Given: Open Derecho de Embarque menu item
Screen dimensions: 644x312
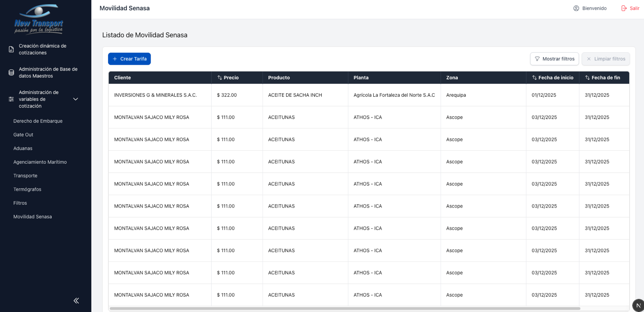Looking at the screenshot, I should [x=38, y=121].
